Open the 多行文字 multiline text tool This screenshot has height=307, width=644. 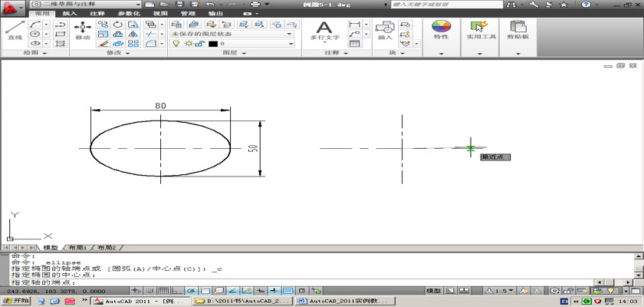[x=324, y=29]
